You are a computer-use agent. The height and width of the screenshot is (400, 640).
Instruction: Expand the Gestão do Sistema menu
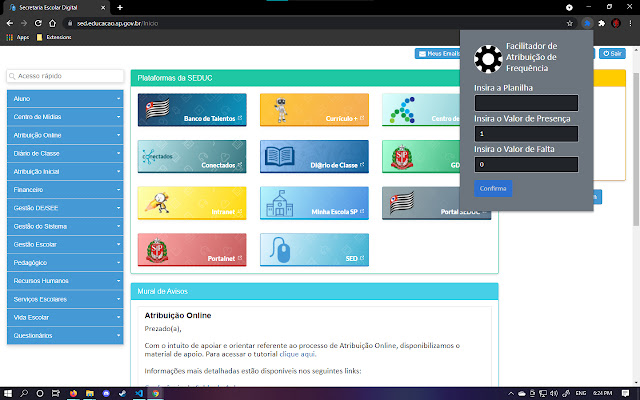pyautogui.click(x=65, y=226)
